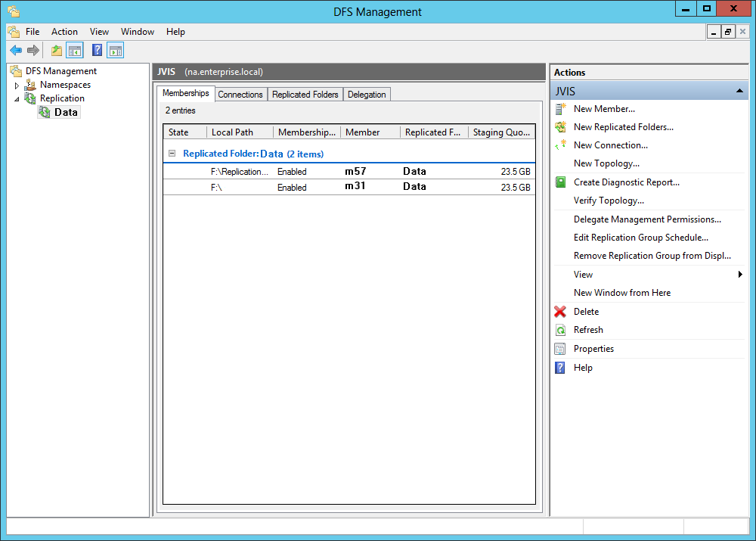Collapse the JVIS actions section chevron
756x541 pixels.
(x=739, y=90)
